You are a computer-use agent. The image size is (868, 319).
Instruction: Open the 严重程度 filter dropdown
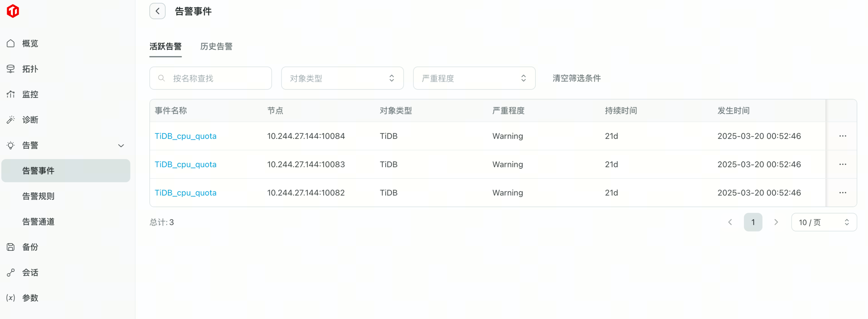(x=474, y=78)
